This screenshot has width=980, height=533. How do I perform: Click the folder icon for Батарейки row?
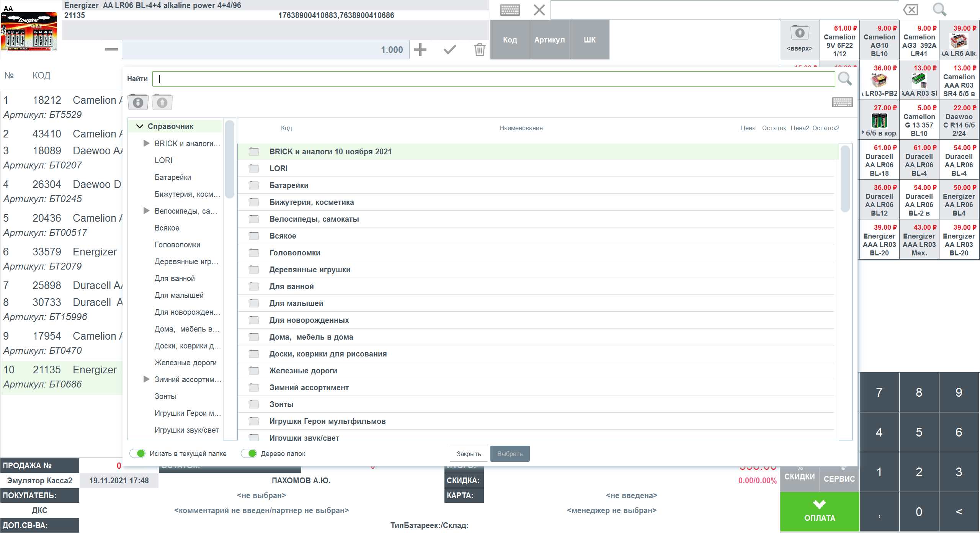[x=253, y=185]
